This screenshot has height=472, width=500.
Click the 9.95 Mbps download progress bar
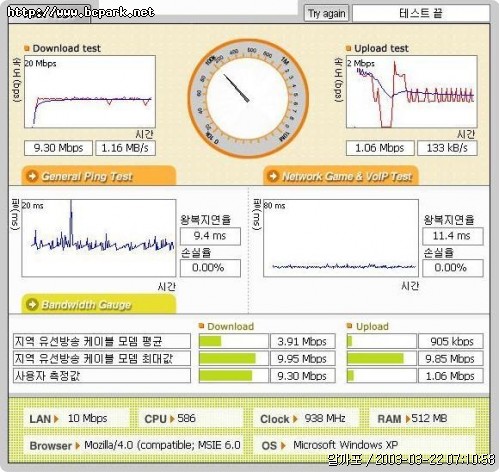[x=233, y=359]
